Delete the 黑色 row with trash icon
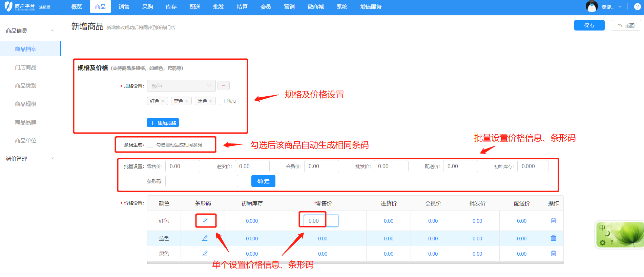The width and height of the screenshot is (644, 277). pyautogui.click(x=553, y=253)
